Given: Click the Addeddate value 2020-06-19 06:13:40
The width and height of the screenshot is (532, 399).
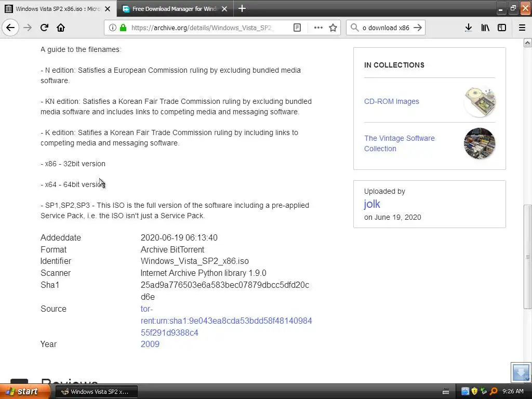Looking at the screenshot, I should coord(179,237).
